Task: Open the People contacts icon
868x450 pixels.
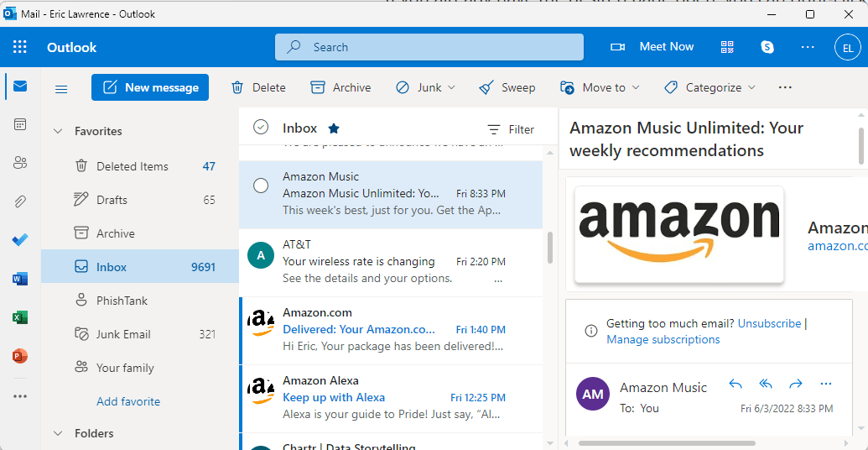Action: (20, 163)
